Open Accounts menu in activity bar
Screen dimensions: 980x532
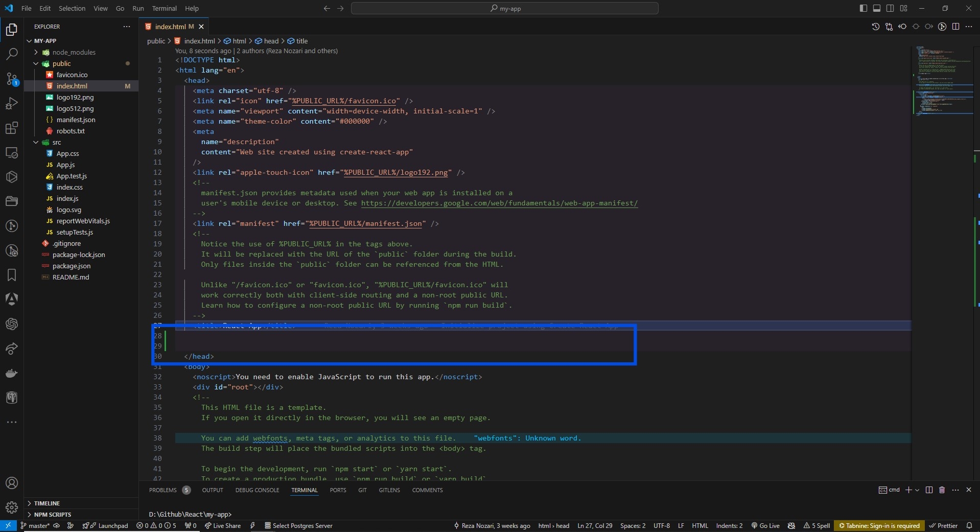coord(12,483)
